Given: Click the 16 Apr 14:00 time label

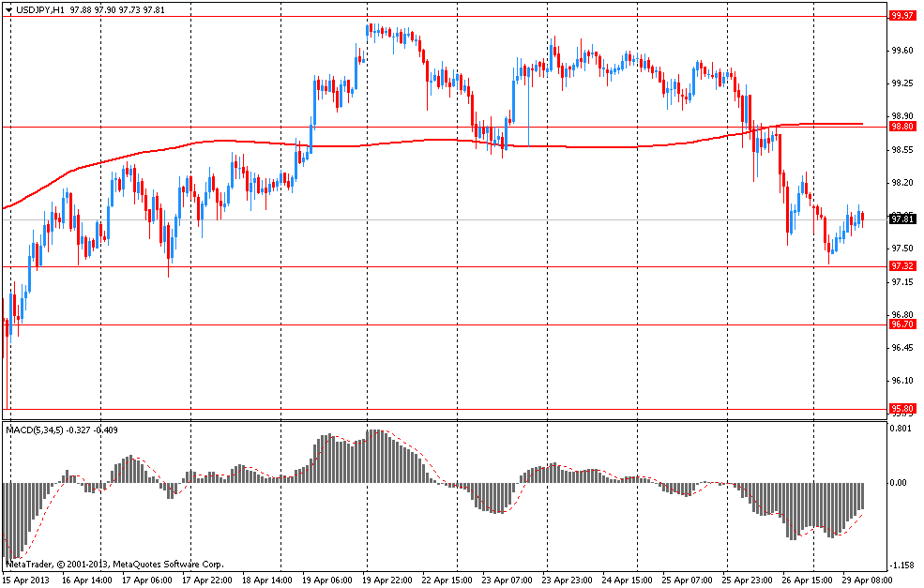Looking at the screenshot, I should click(86, 580).
